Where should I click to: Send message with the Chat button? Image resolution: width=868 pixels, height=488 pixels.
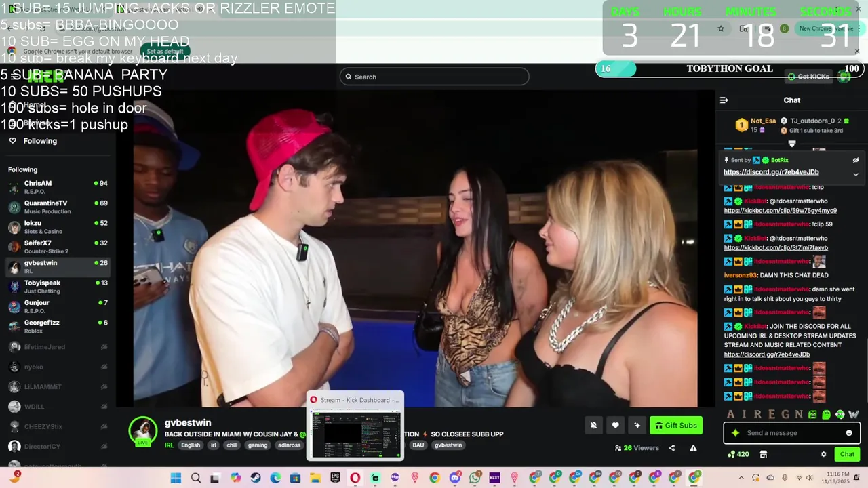click(847, 454)
